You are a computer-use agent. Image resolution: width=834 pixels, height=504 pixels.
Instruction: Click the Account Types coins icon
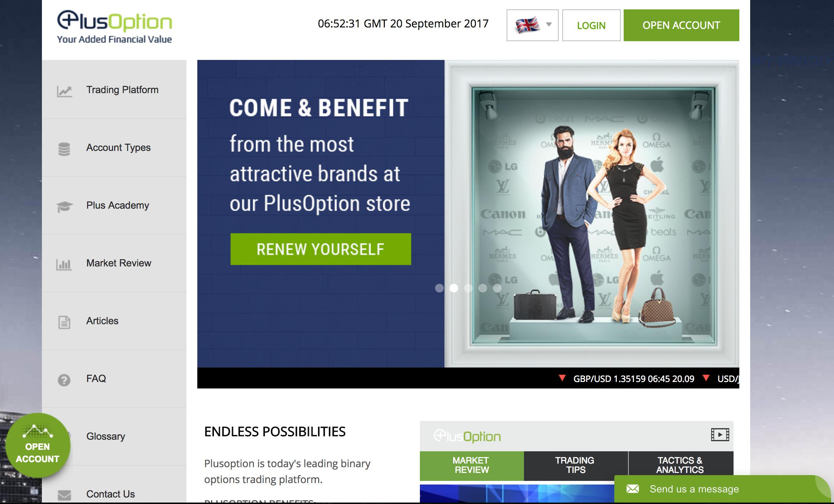(x=64, y=149)
